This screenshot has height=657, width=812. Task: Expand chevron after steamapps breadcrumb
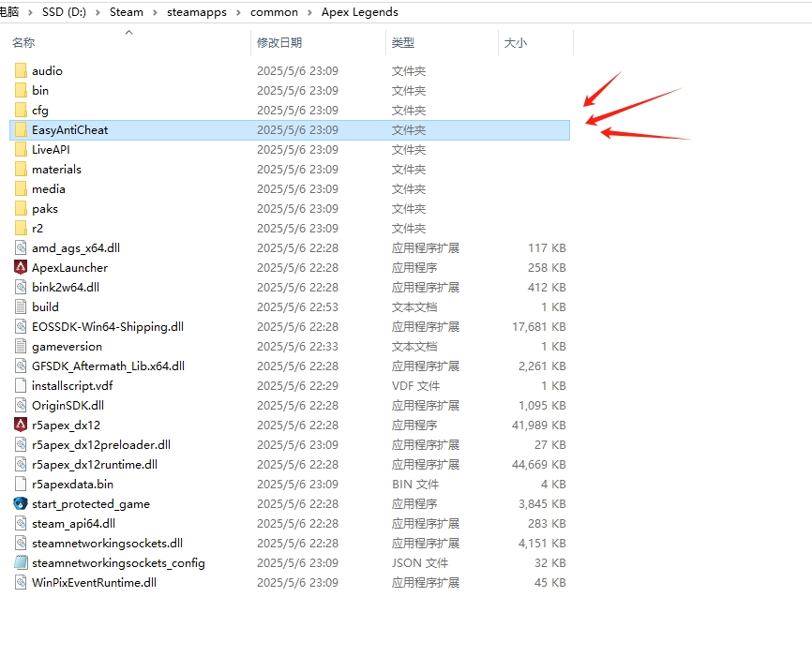click(x=238, y=12)
